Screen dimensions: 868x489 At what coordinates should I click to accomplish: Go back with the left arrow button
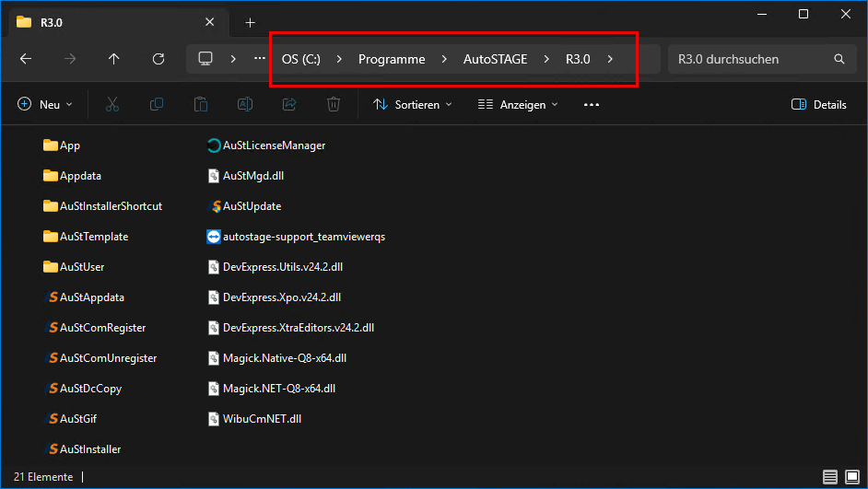point(26,59)
